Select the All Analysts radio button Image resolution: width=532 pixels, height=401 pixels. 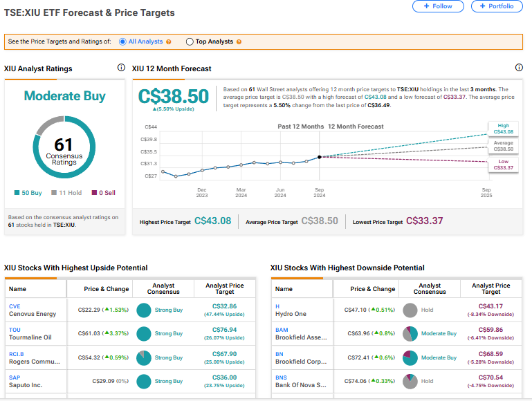tap(122, 41)
